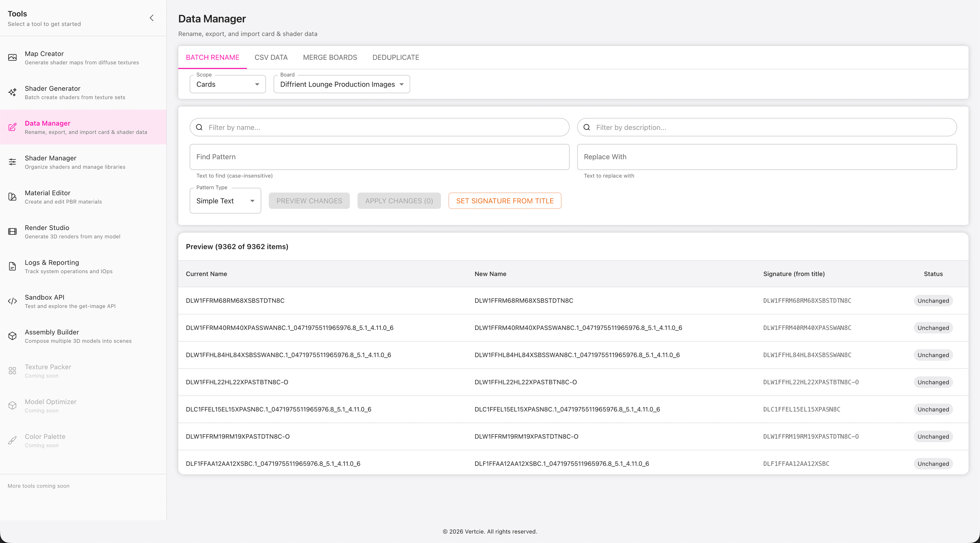Click the Assembly Builder cube icon
Viewport: 980px width, 543px height.
coord(12,336)
